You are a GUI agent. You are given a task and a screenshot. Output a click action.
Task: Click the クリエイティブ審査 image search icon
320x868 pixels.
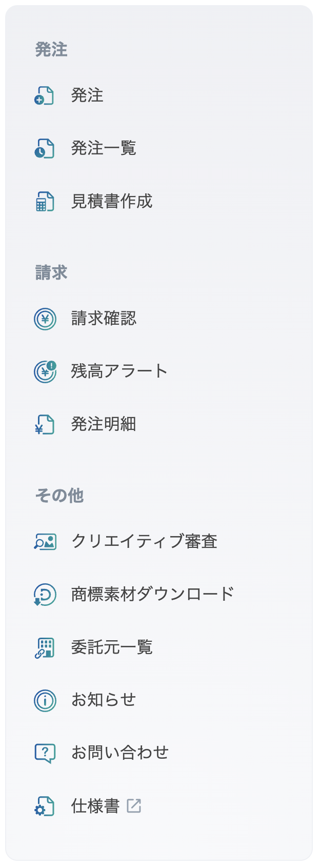(45, 542)
